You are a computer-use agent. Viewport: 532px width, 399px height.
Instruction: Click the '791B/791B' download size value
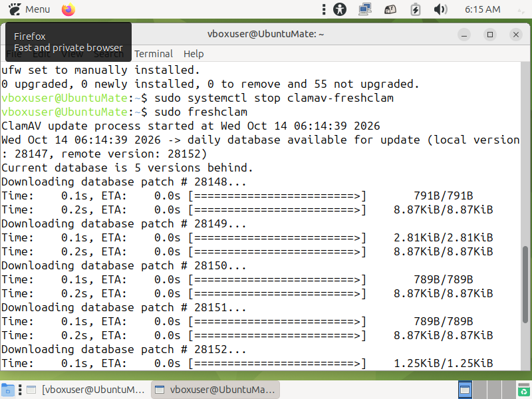(443, 196)
